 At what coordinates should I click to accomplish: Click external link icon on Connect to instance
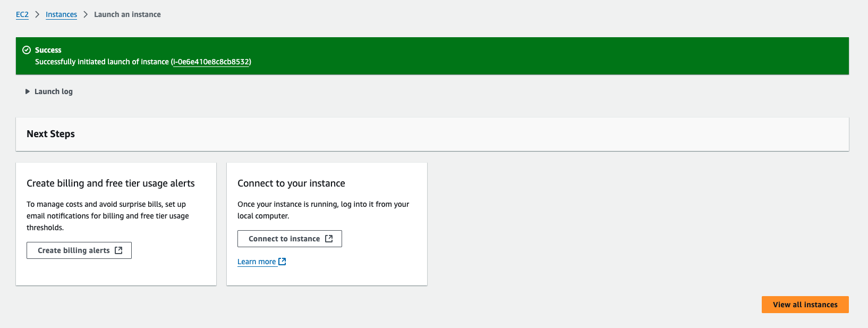329,239
